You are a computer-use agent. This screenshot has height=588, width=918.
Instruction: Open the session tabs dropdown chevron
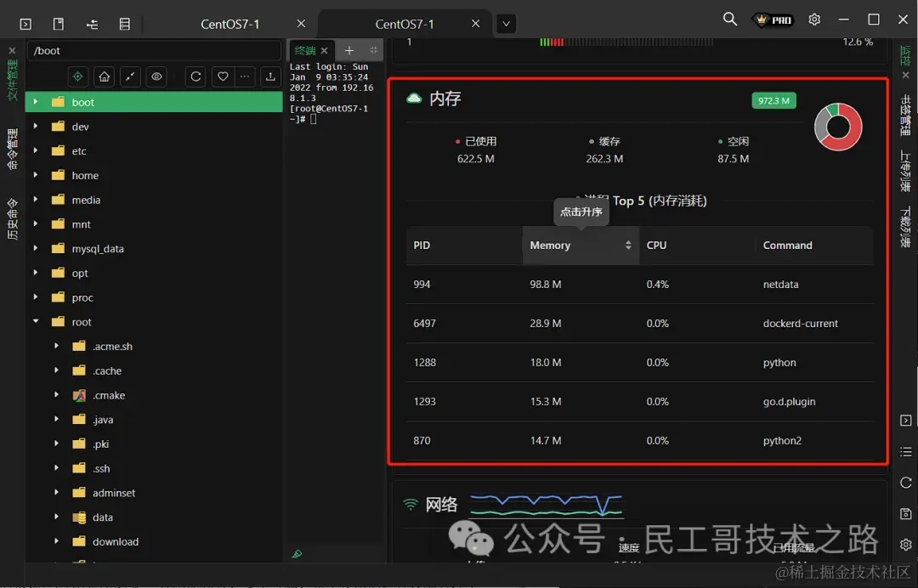click(507, 24)
